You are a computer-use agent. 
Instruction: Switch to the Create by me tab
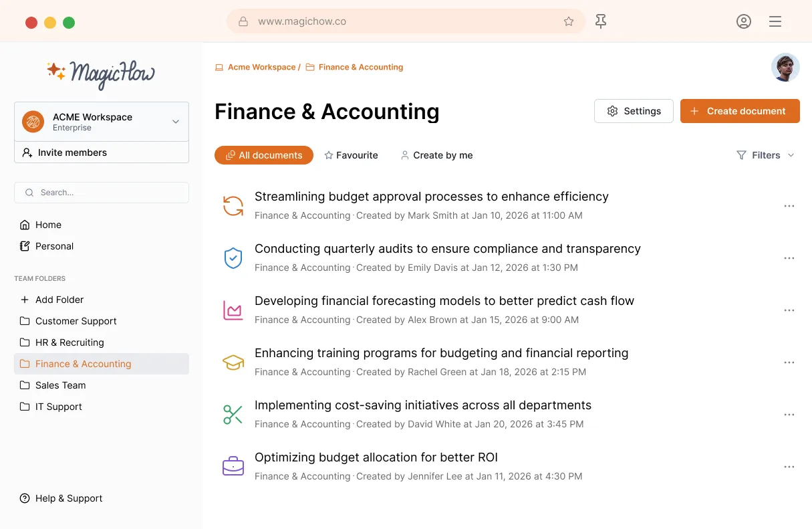436,155
